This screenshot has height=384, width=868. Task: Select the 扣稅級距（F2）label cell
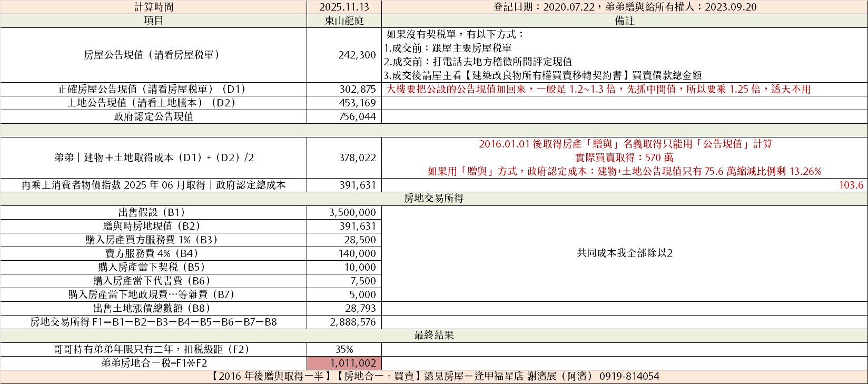pos(153,349)
